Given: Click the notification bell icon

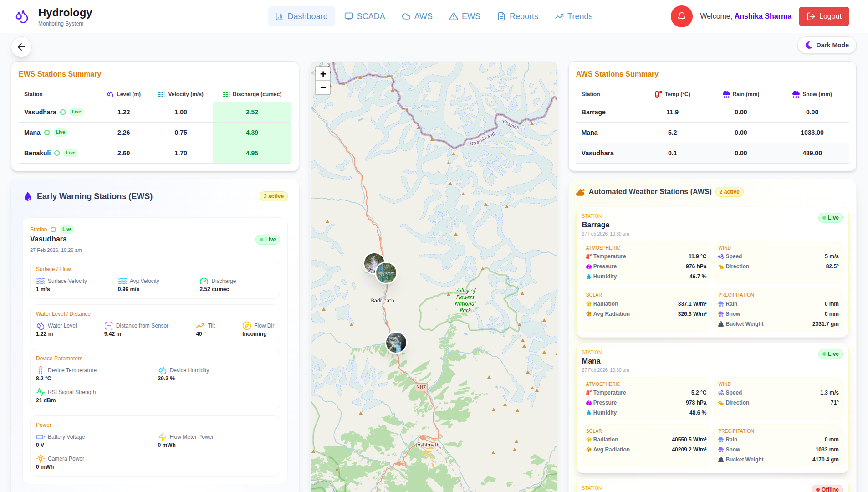Looking at the screenshot, I should point(681,16).
